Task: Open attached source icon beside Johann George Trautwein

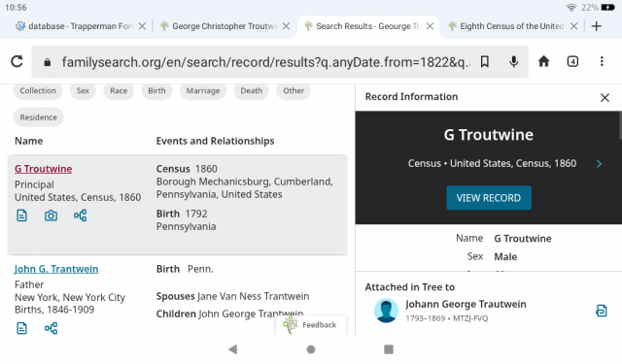Action: [601, 311]
